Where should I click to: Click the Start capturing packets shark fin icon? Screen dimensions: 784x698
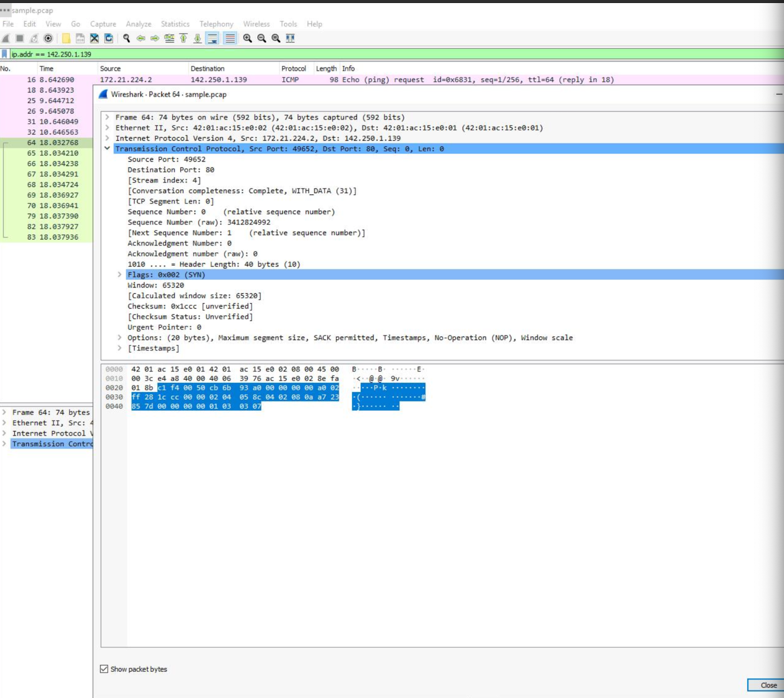tap(6, 38)
